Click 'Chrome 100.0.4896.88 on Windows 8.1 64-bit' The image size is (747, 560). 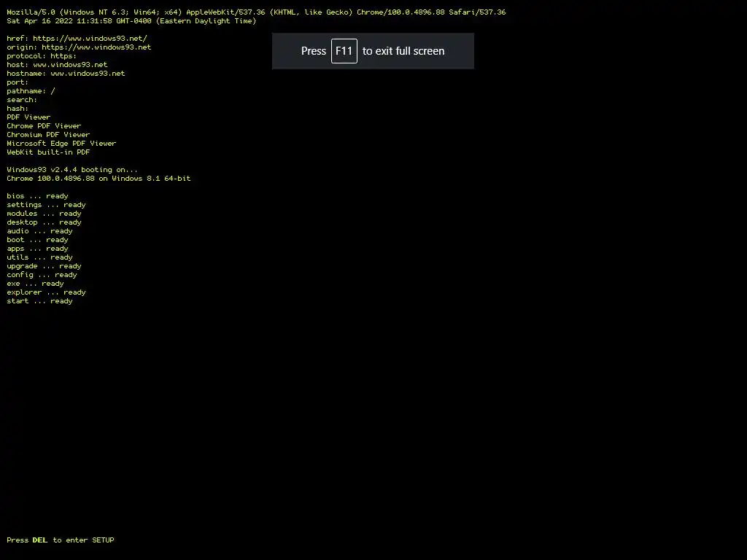tap(98, 179)
